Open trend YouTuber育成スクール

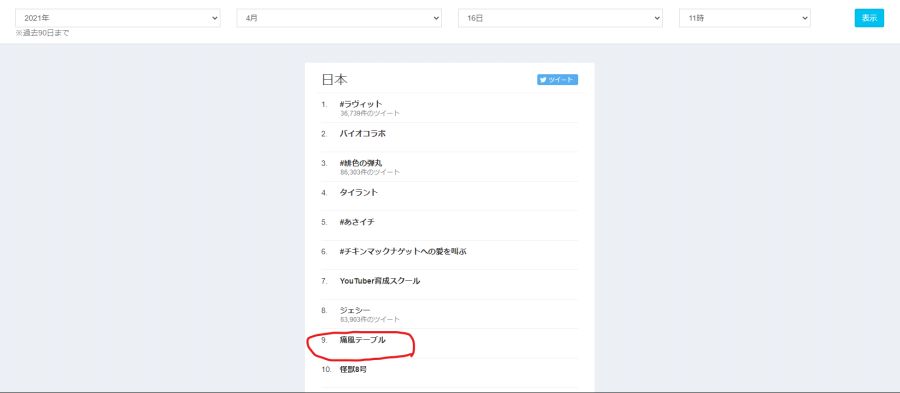[380, 281]
